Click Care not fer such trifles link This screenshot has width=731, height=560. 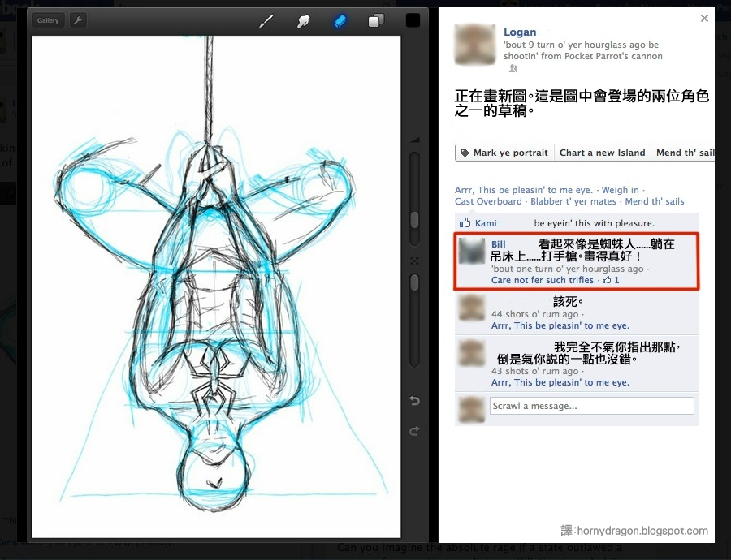coord(543,281)
